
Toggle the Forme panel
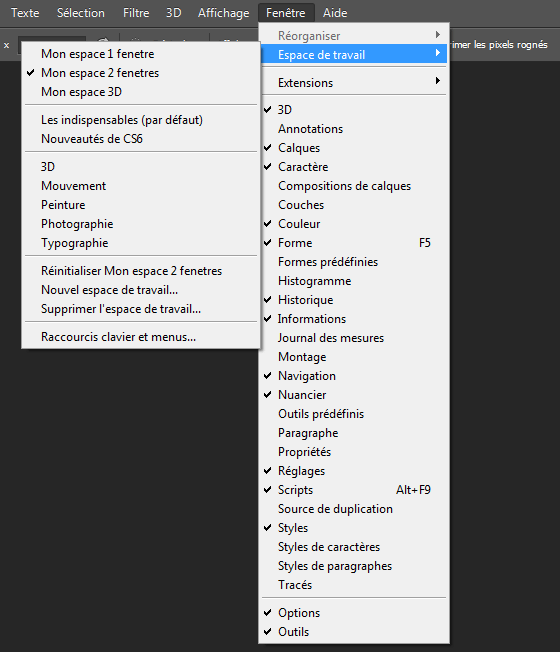pyautogui.click(x=354, y=242)
